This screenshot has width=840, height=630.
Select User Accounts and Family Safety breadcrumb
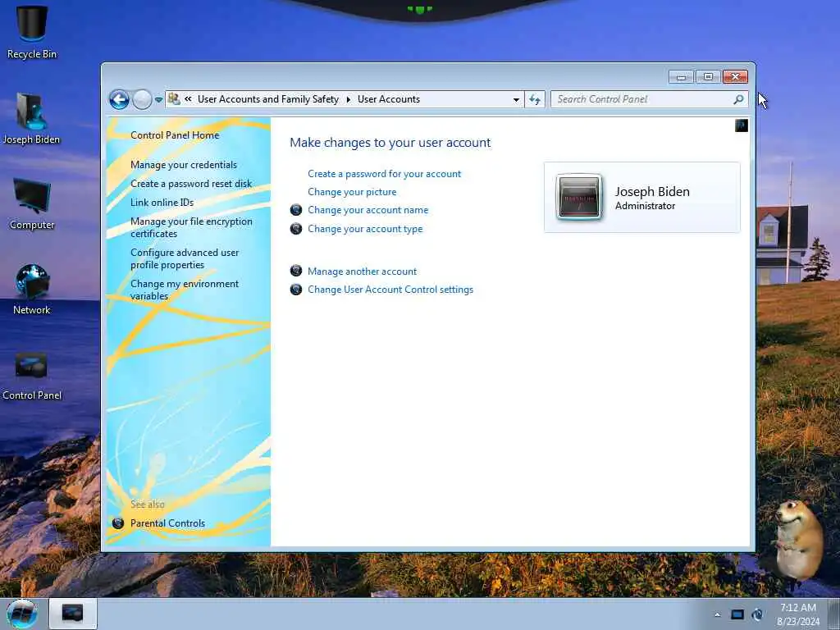pos(268,99)
